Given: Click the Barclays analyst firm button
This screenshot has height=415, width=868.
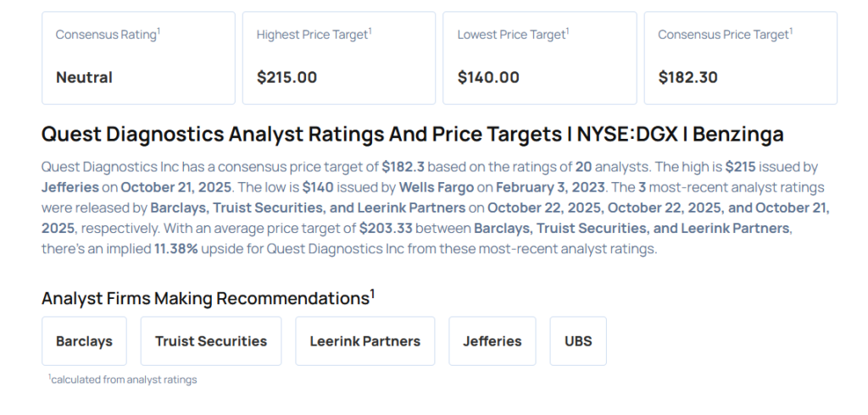Looking at the screenshot, I should pos(84,341).
